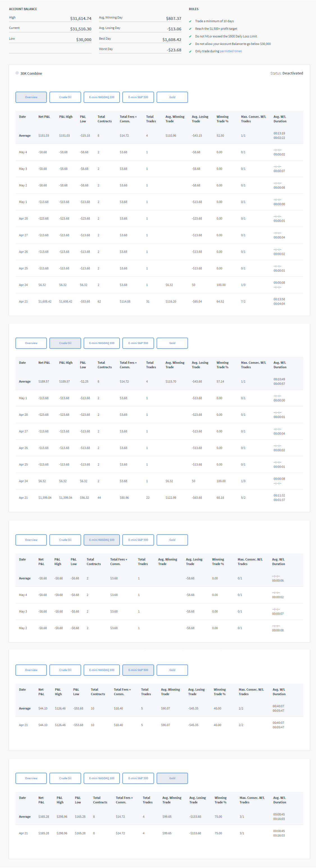Click the checkmark next to the $1,500+ profit target rule

coord(190,29)
